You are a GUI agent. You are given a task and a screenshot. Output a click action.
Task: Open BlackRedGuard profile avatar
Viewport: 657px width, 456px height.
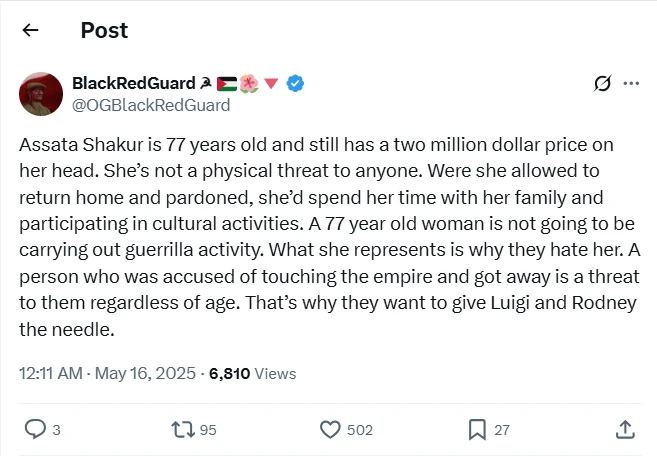[x=42, y=94]
